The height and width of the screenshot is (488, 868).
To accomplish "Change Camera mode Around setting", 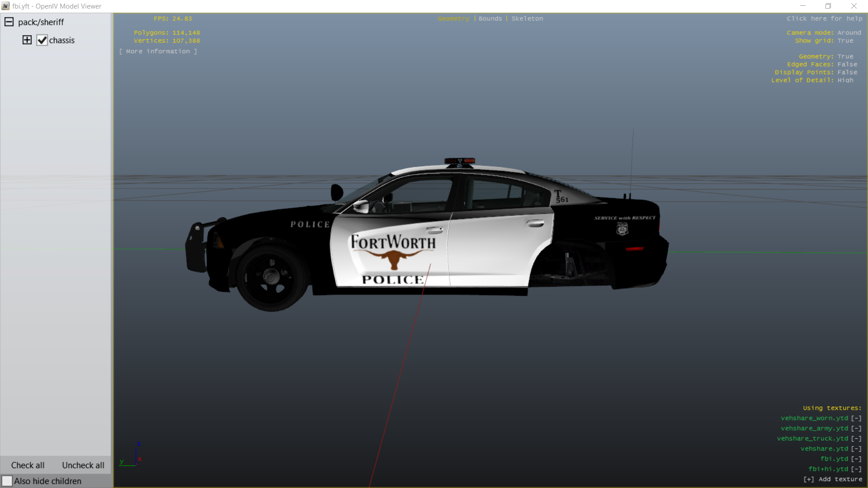I will click(x=849, y=33).
